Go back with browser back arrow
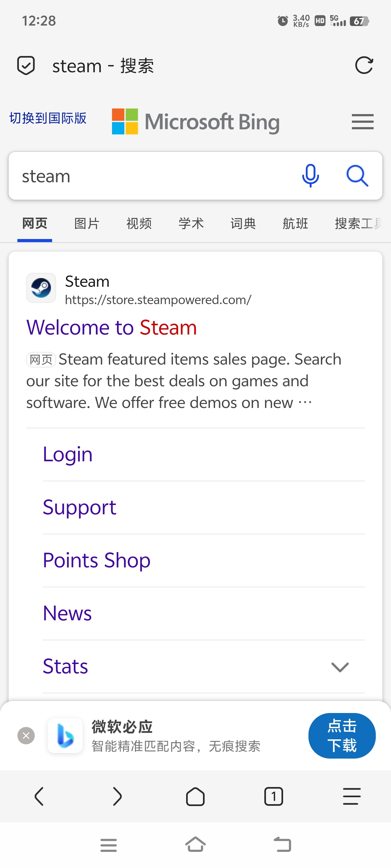 (x=39, y=796)
